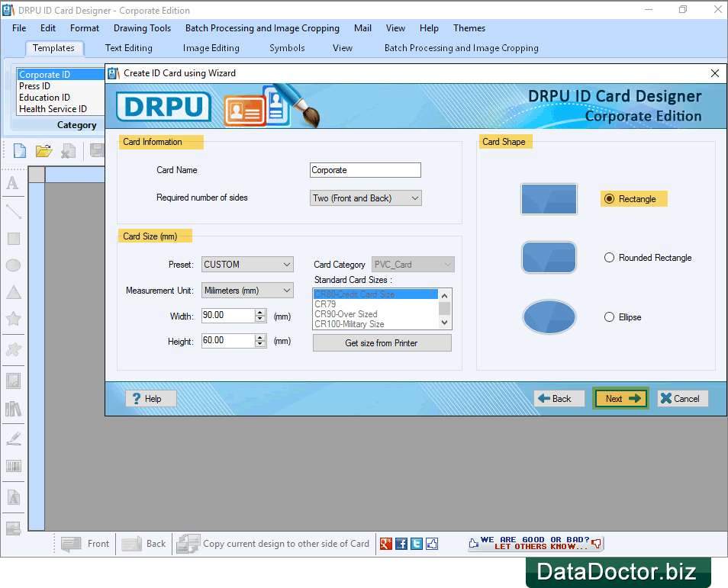Open the Card Category PVC_Card dropdown
The width and height of the screenshot is (728, 588).
click(413, 265)
